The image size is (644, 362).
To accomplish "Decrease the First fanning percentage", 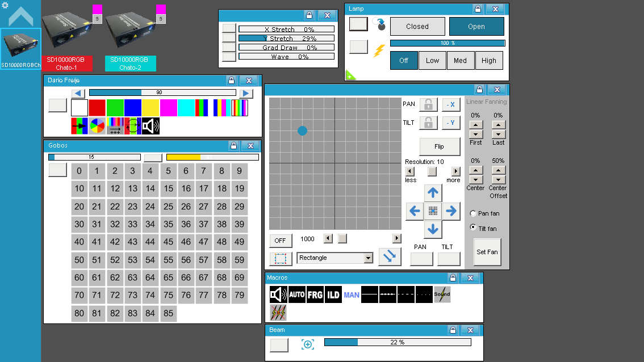I will click(x=475, y=134).
